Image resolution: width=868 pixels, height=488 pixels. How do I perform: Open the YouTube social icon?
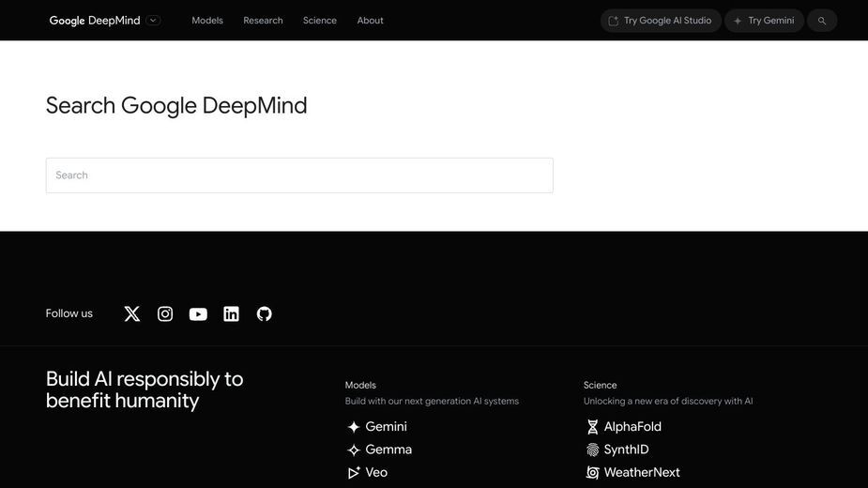[198, 314]
